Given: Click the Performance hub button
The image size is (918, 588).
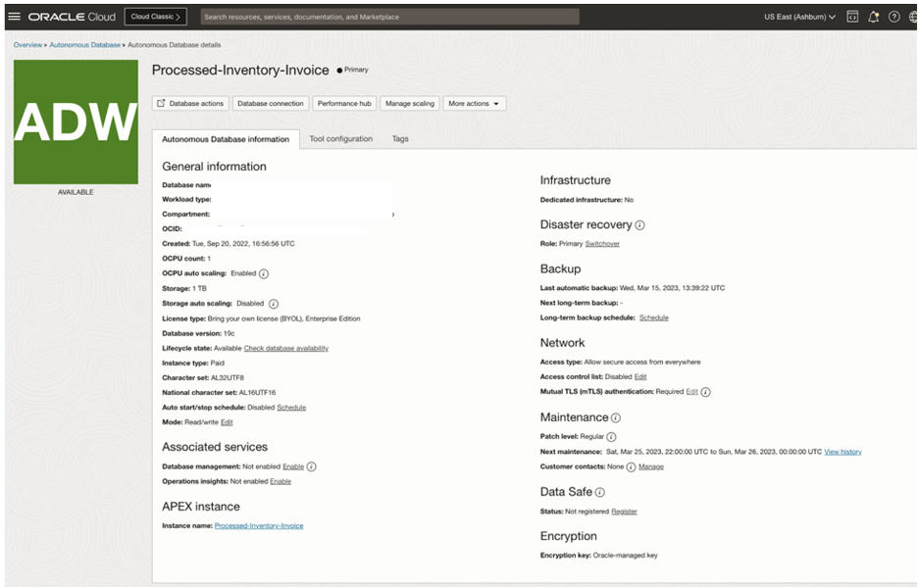Looking at the screenshot, I should click(344, 103).
